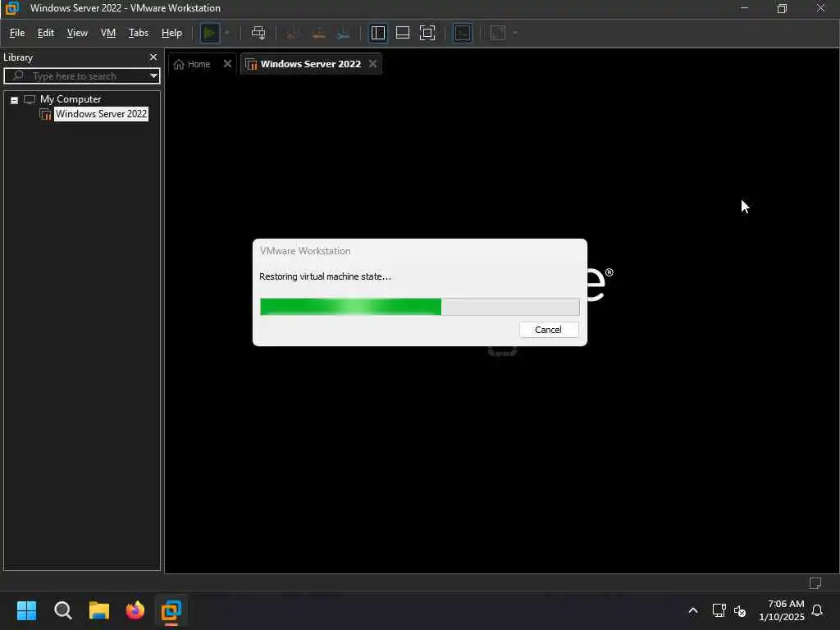This screenshot has height=630, width=840.
Task: Click the VMware icon in the title bar
Action: (x=11, y=8)
